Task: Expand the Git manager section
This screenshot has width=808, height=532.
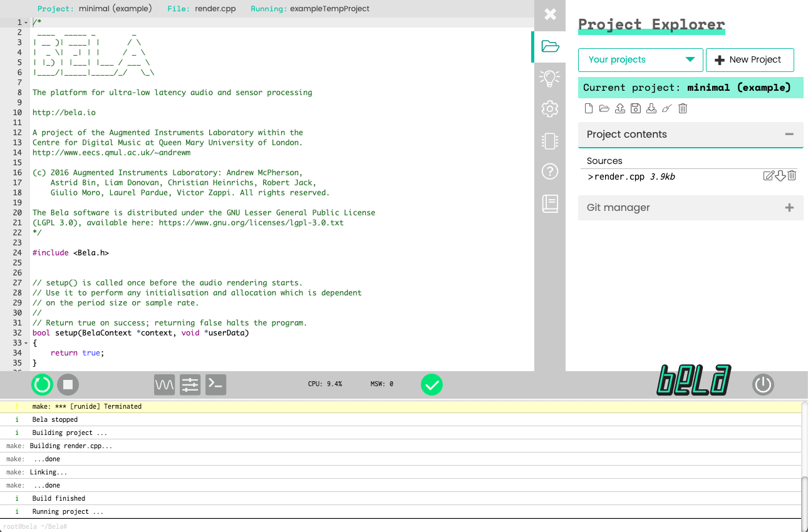Action: click(789, 208)
